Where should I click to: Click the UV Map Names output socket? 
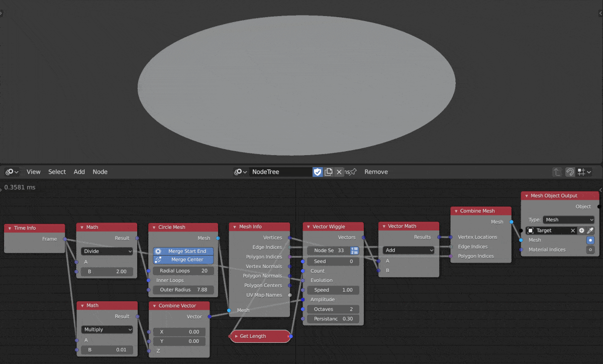click(x=290, y=295)
